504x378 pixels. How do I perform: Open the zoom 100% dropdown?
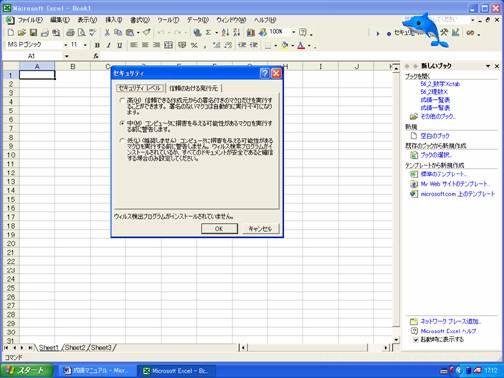click(x=294, y=32)
